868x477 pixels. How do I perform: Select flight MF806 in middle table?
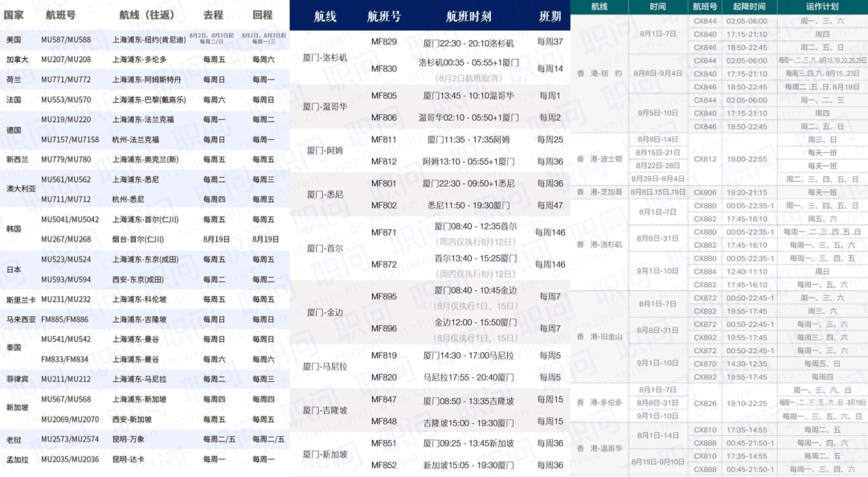click(383, 117)
